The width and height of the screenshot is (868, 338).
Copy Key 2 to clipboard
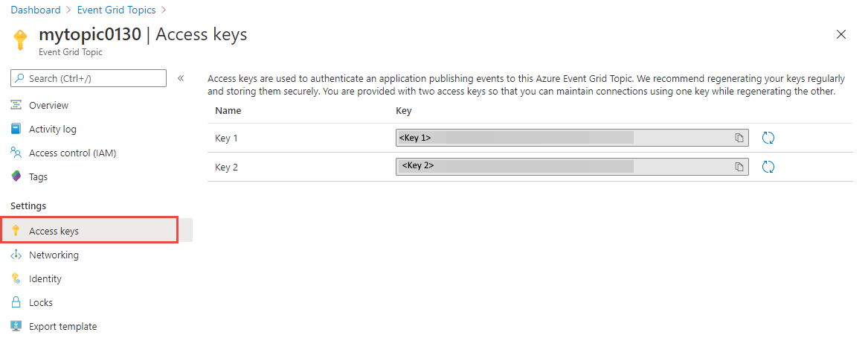point(739,167)
